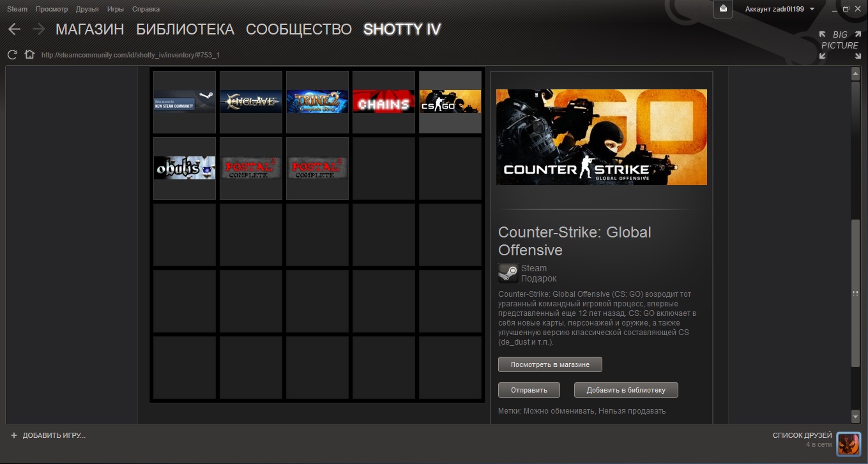Click the vertical scrollbar thumb
The width and height of the screenshot is (868, 464).
pyautogui.click(x=856, y=294)
